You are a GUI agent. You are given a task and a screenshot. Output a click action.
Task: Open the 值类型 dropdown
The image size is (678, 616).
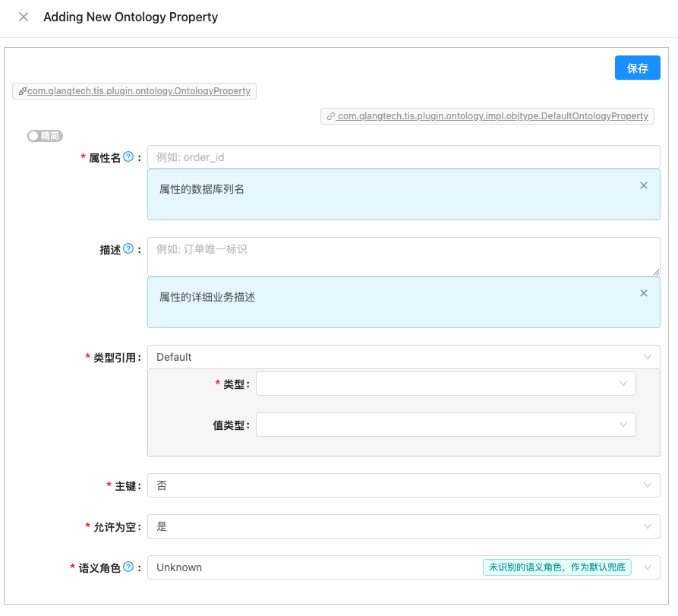[x=446, y=425]
